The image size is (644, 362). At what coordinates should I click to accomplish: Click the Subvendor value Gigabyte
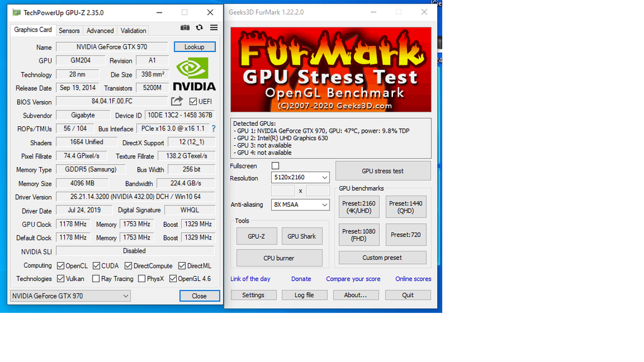point(83,116)
